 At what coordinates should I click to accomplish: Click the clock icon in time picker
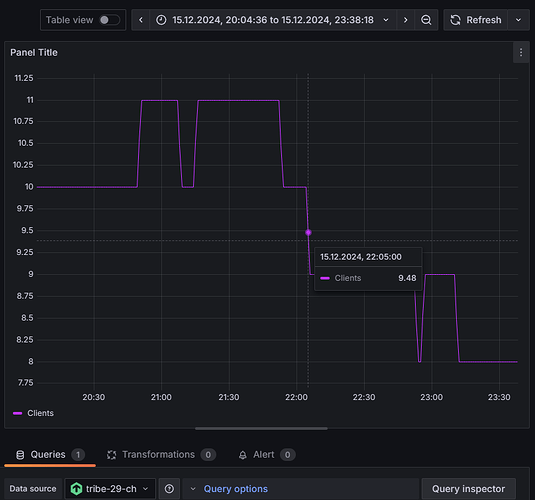(161, 20)
